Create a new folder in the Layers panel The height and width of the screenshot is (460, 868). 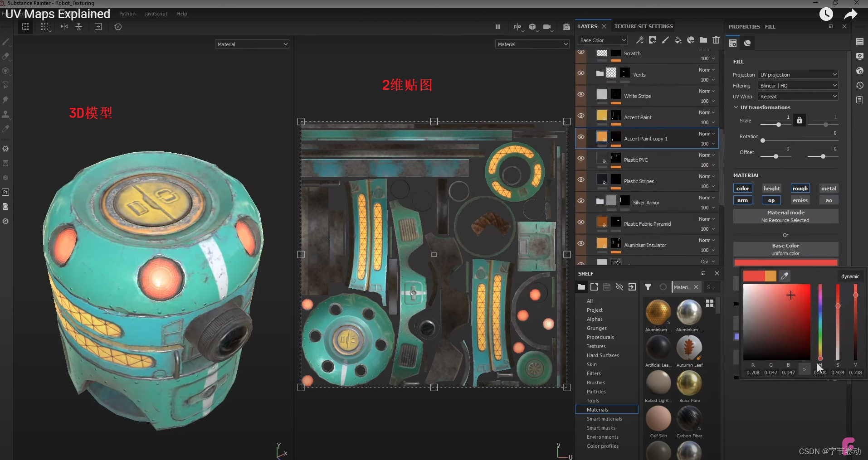704,40
